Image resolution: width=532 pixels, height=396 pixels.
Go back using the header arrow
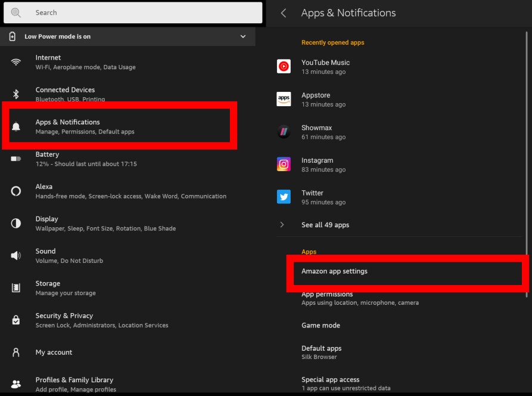[x=284, y=13]
